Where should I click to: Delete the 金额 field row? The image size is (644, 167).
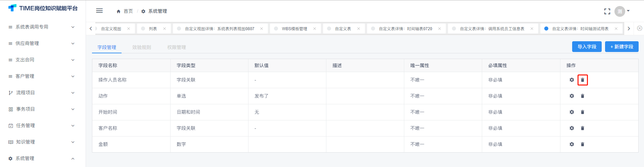583,144
